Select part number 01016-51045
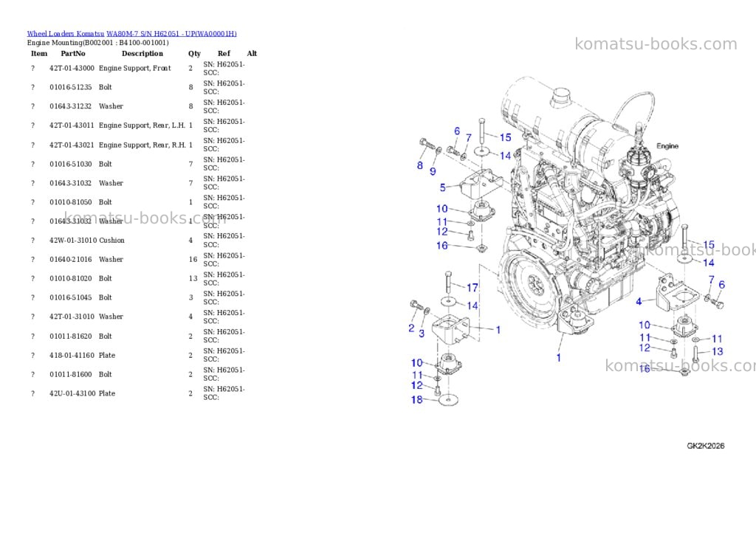Image resolution: width=756 pixels, height=535 pixels. tap(70, 298)
